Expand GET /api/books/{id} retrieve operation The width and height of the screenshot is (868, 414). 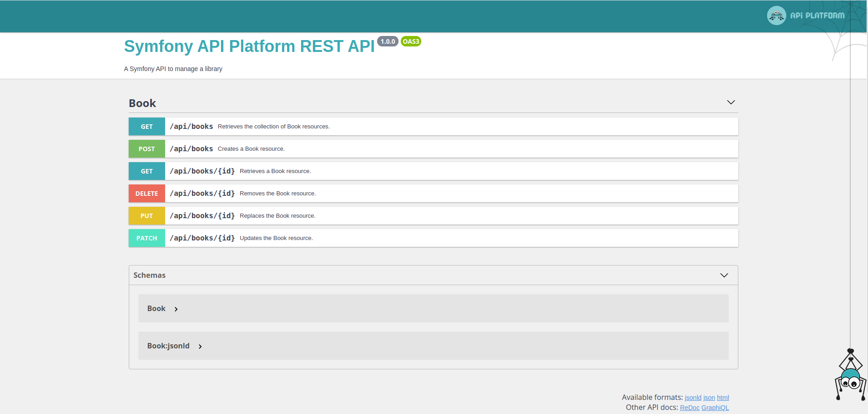[433, 171]
